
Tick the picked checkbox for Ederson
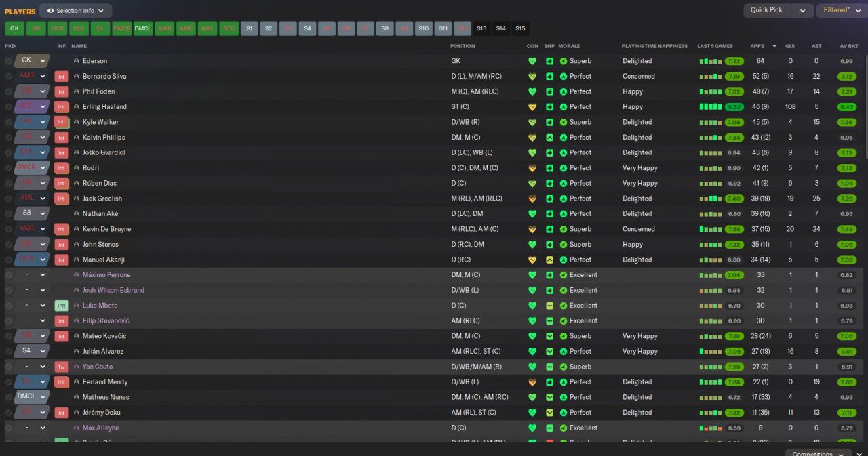tap(8, 61)
